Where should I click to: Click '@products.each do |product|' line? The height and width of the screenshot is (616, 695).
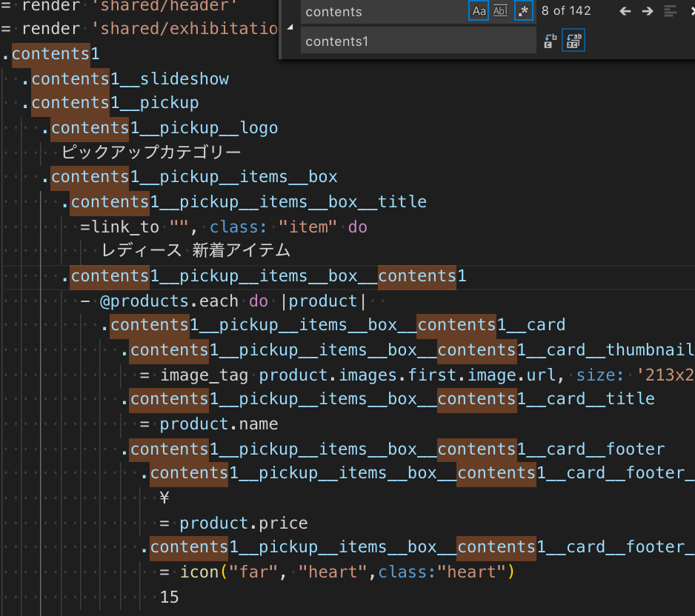[x=224, y=301]
